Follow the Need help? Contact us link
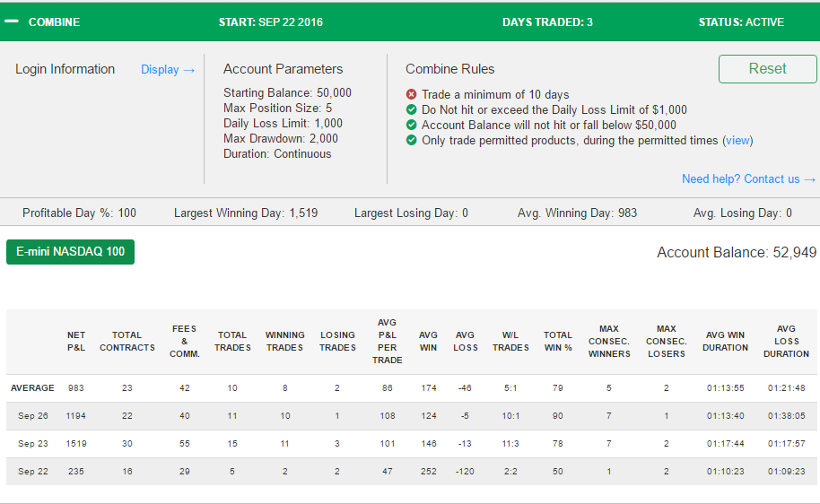 tap(748, 178)
